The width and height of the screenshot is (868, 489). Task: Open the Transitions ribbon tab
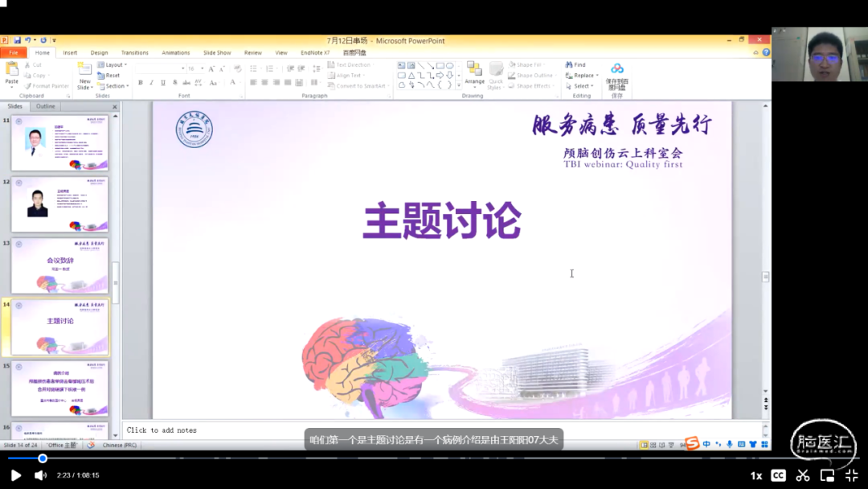pyautogui.click(x=134, y=52)
